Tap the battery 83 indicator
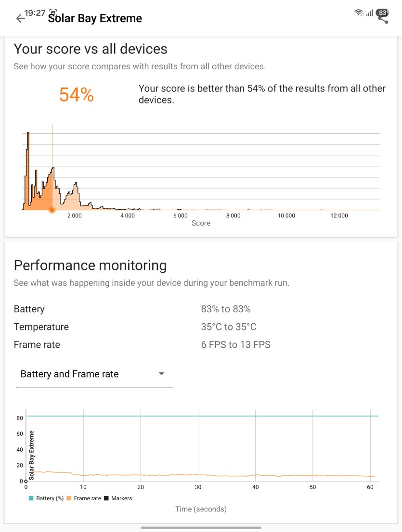Screen dimensions: 402x532 pyautogui.click(x=382, y=13)
